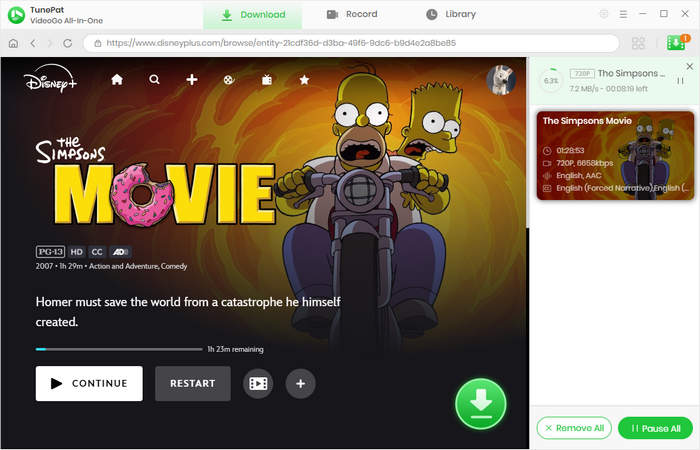
Task: Click Pause All button
Action: (x=655, y=428)
